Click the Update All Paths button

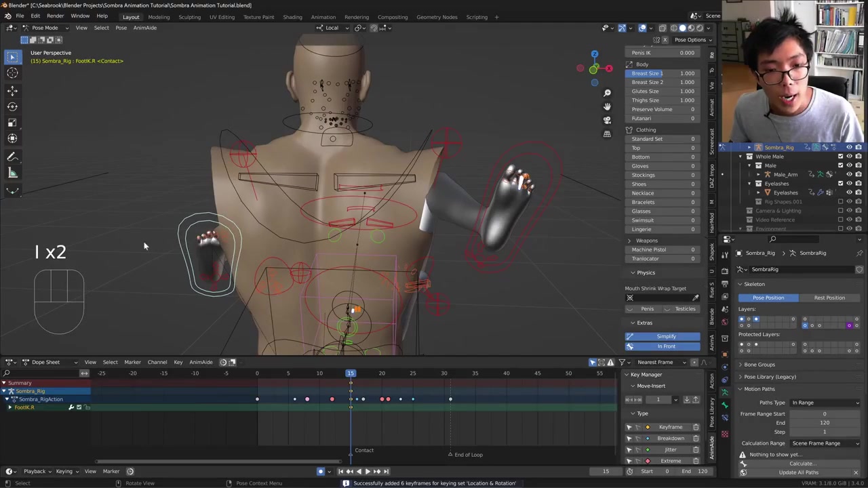[798, 472]
